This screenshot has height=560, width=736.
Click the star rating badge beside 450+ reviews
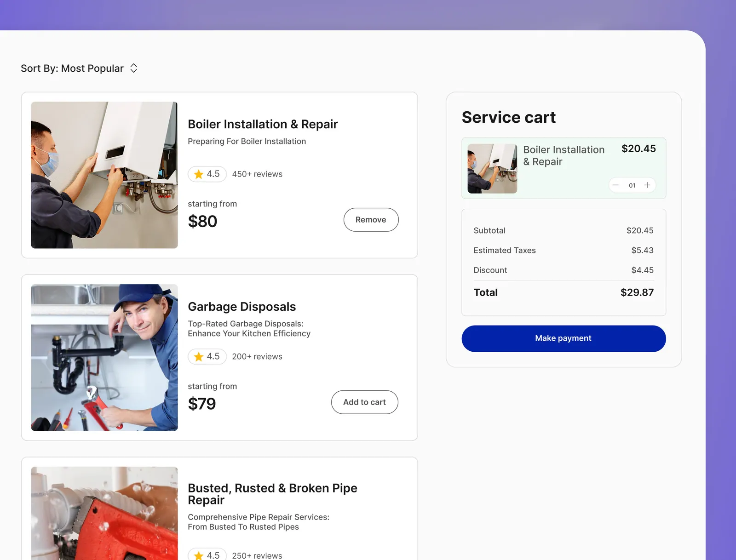pos(207,174)
